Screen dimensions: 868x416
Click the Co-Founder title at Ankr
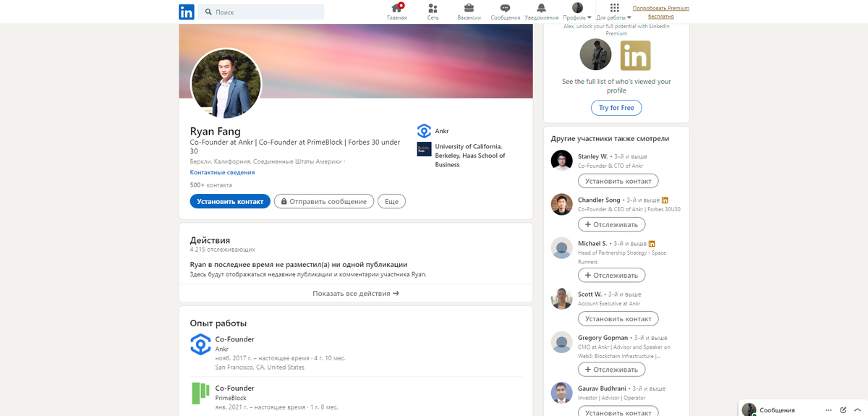tap(235, 339)
